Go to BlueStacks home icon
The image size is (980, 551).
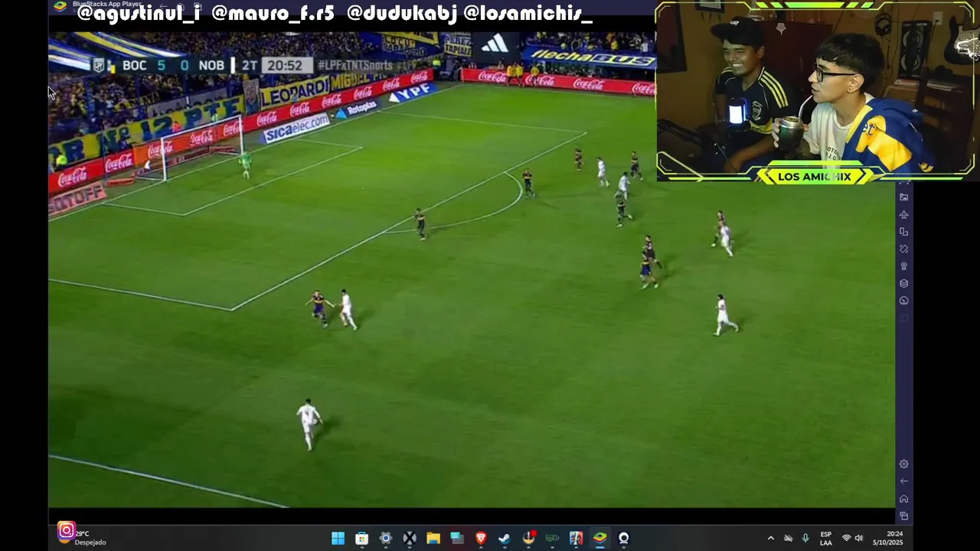pyautogui.click(x=903, y=499)
